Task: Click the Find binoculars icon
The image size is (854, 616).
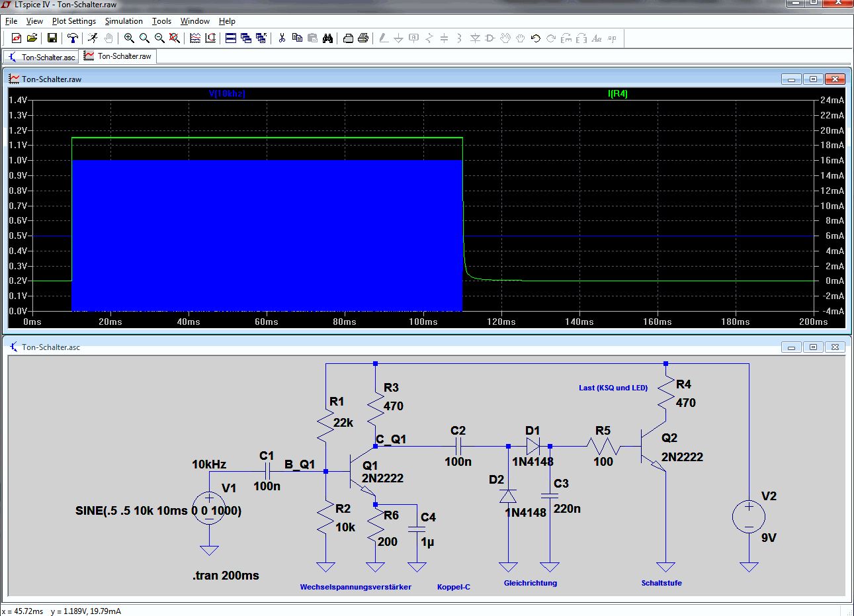Action: coord(327,38)
